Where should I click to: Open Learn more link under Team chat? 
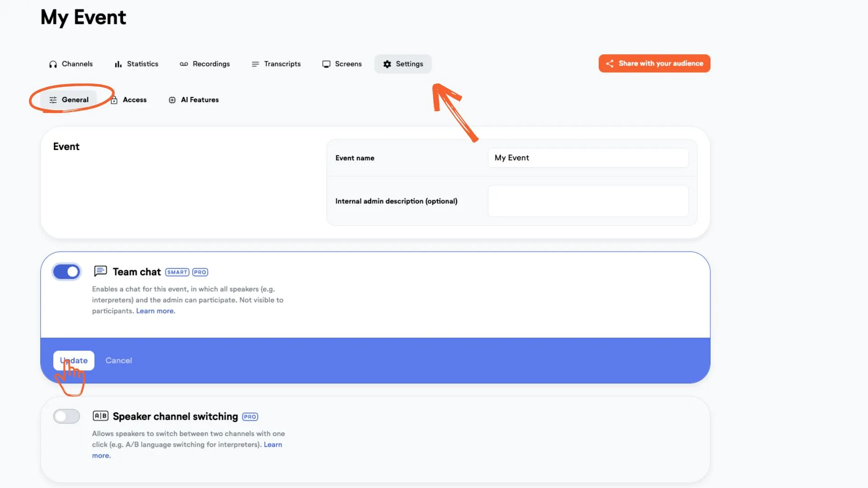156,311
